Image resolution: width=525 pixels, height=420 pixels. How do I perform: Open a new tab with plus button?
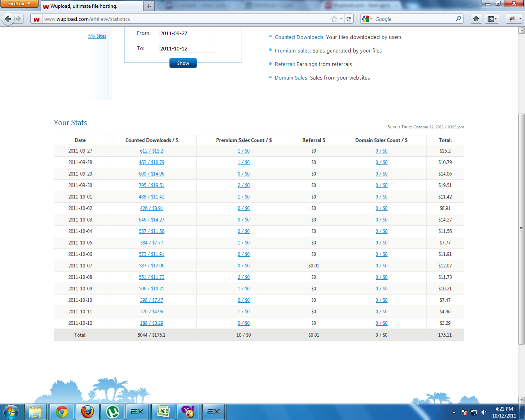(x=149, y=6)
